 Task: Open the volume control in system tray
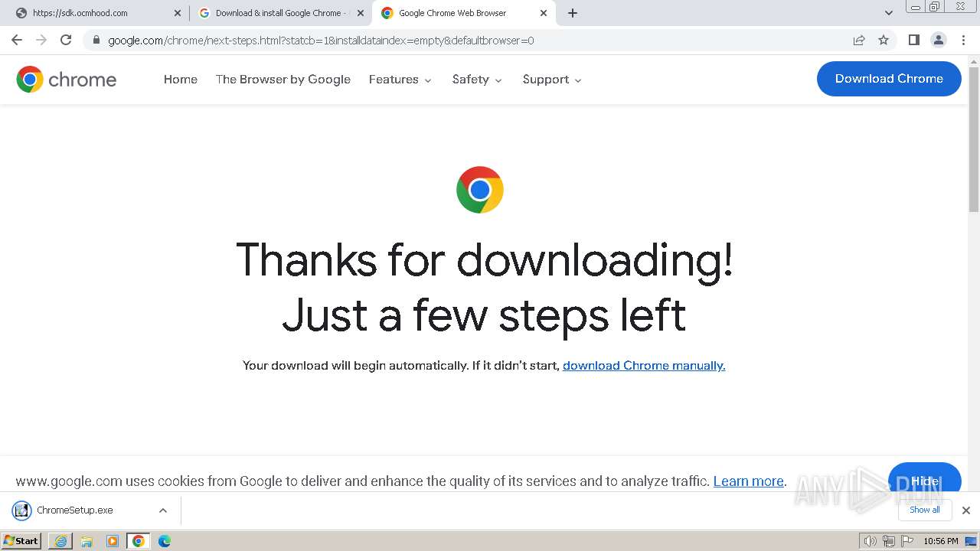click(870, 541)
